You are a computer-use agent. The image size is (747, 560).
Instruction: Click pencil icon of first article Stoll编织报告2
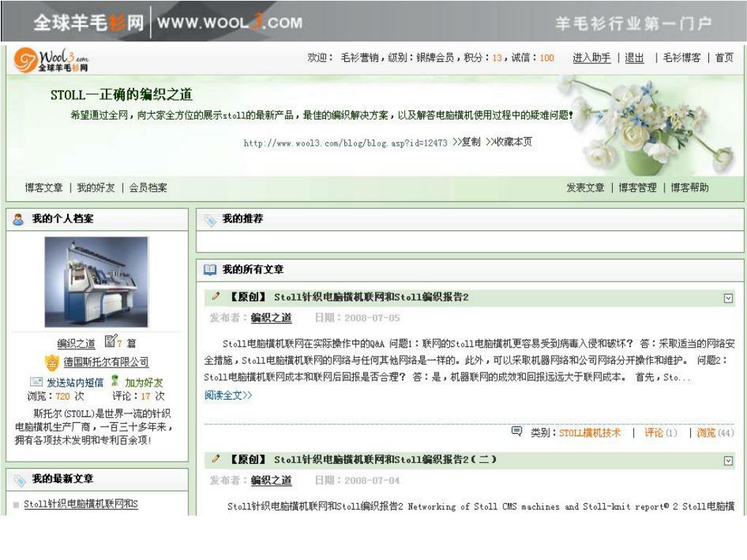(x=216, y=296)
